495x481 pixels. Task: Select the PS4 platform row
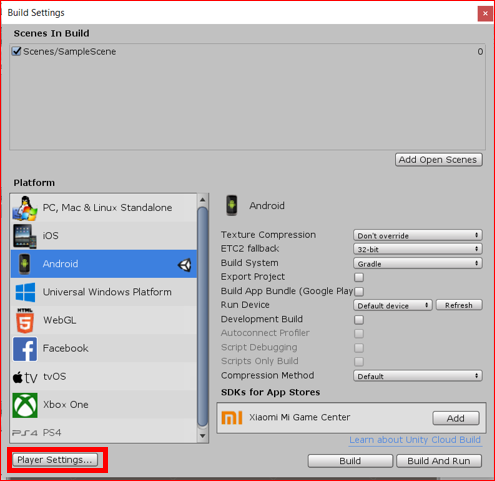104,431
